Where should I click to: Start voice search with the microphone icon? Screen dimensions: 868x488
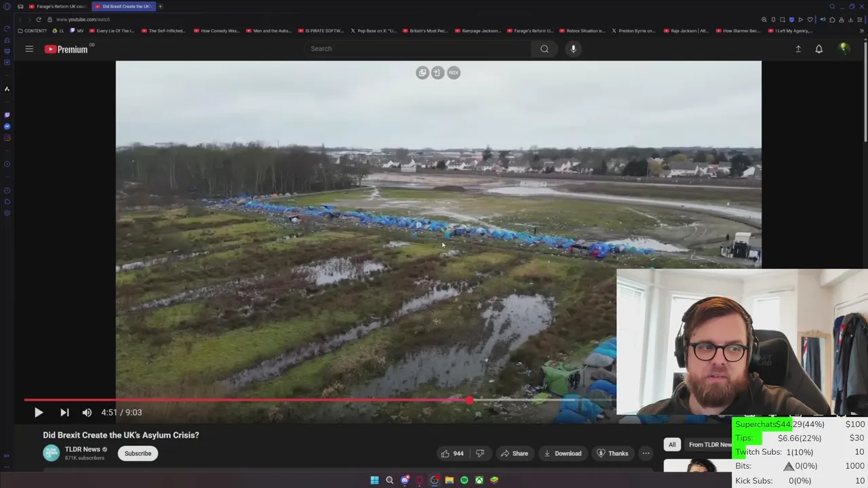pyautogui.click(x=573, y=49)
